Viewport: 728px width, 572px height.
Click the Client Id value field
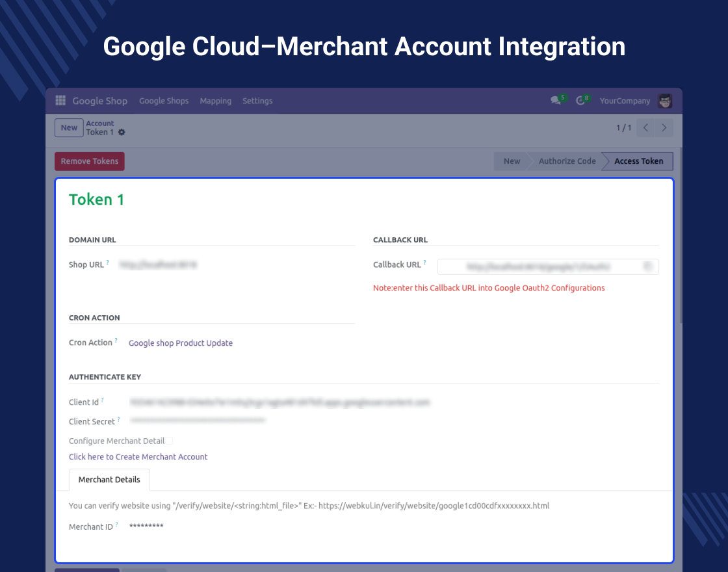pos(279,402)
